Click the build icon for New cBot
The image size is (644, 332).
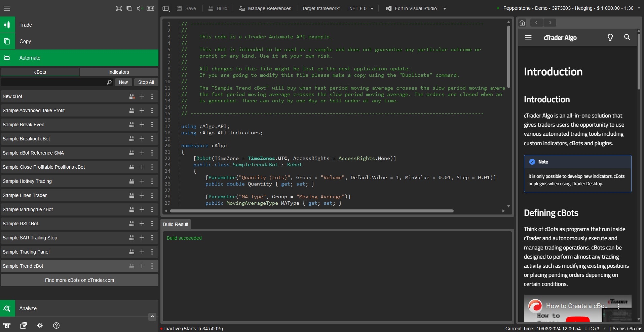[132, 96]
